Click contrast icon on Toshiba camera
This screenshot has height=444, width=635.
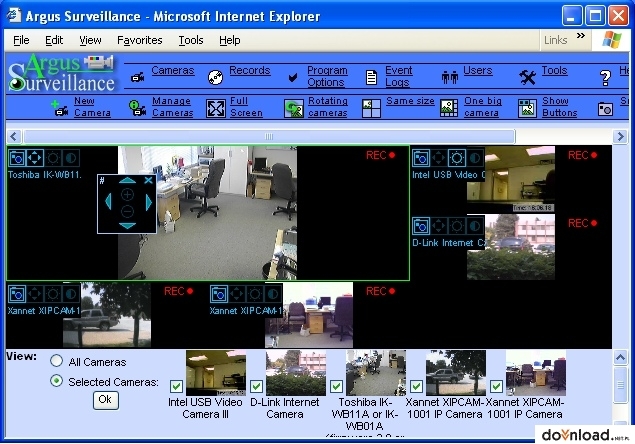pyautogui.click(x=70, y=158)
